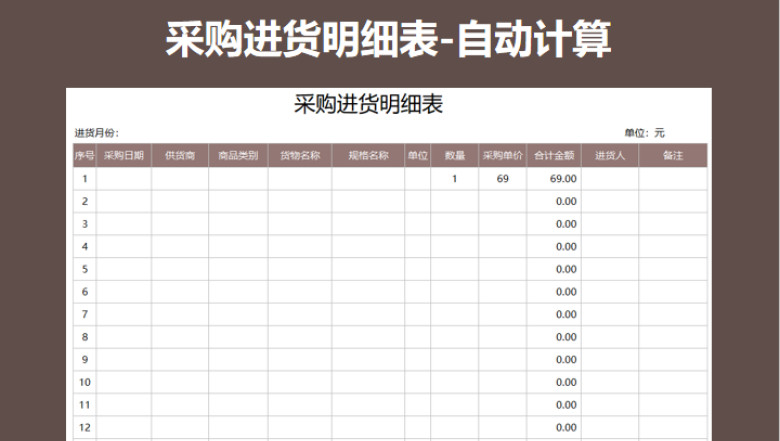Click total amount cell showing 69.00
This screenshot has height=441, width=780.
pyautogui.click(x=554, y=178)
